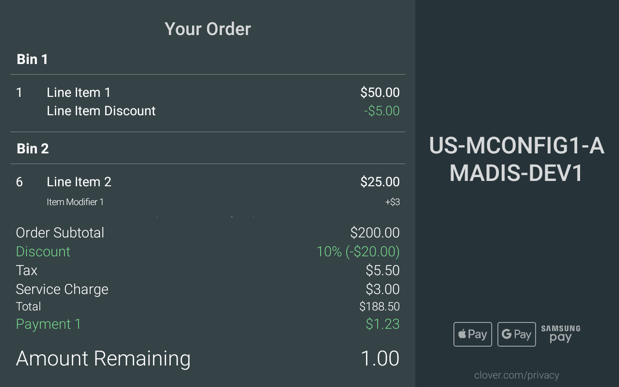Screen dimensions: 619x387
Task: Select Line Item 2 row
Action: click(x=208, y=182)
